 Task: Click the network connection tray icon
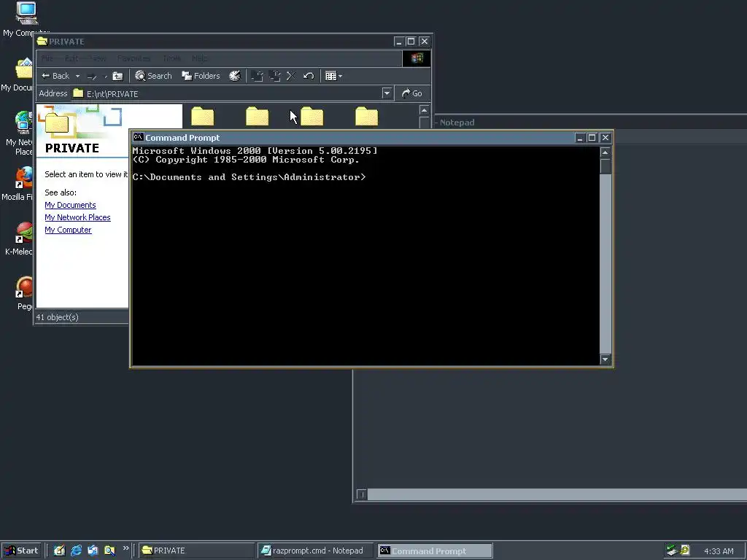pyautogui.click(x=672, y=551)
